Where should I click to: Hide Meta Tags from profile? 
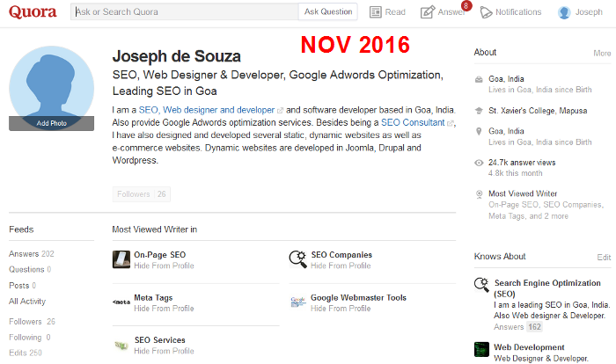164,309
